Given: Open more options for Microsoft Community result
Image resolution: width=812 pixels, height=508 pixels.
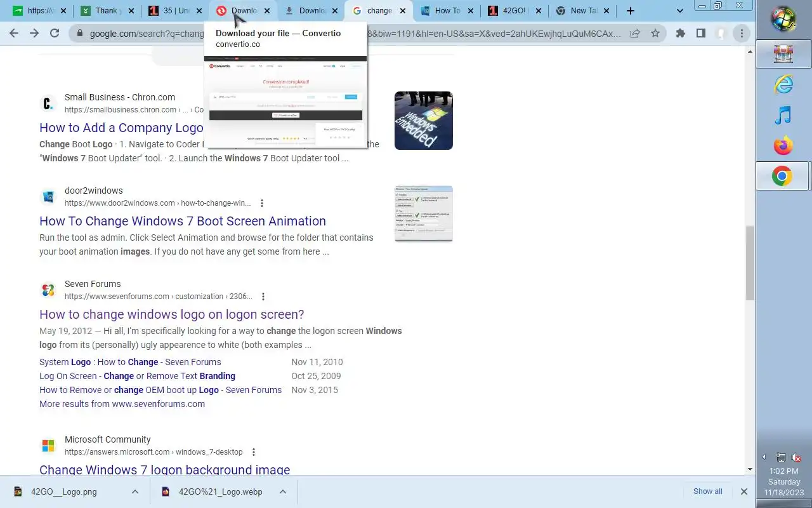Looking at the screenshot, I should click(253, 452).
